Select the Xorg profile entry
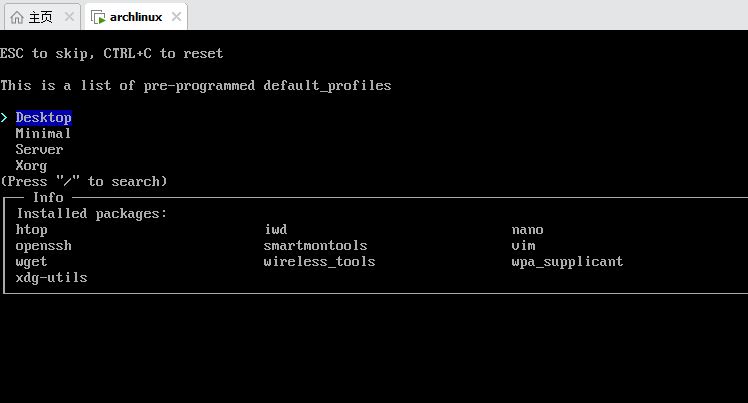The height and width of the screenshot is (403, 748). (31, 166)
